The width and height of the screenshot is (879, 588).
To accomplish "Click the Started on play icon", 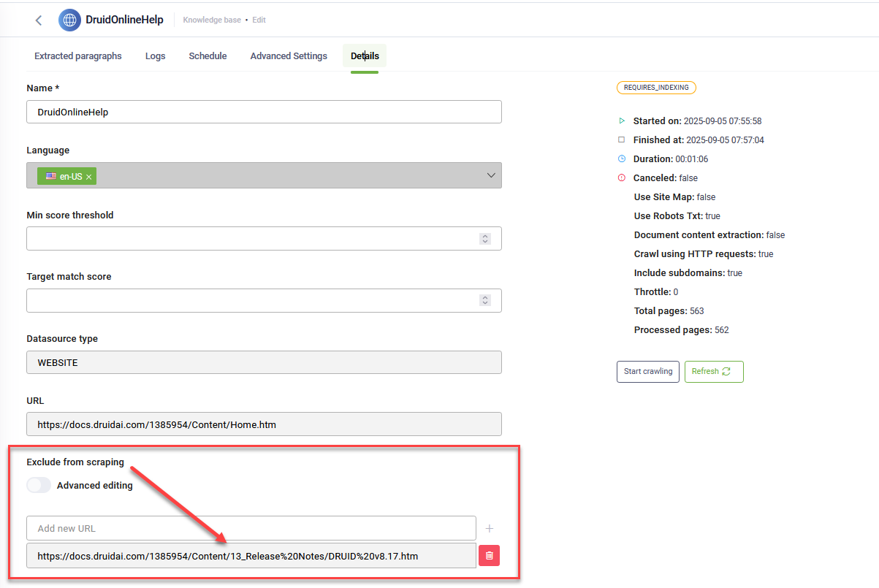I will (622, 121).
